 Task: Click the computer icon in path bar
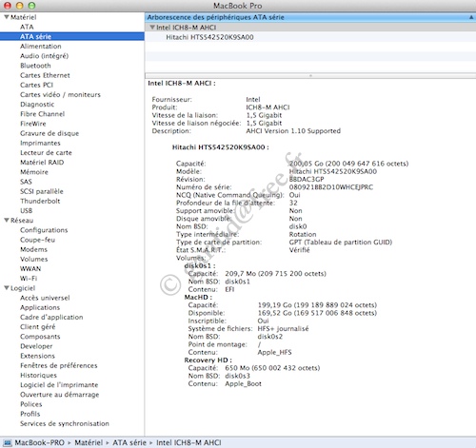click(8, 442)
